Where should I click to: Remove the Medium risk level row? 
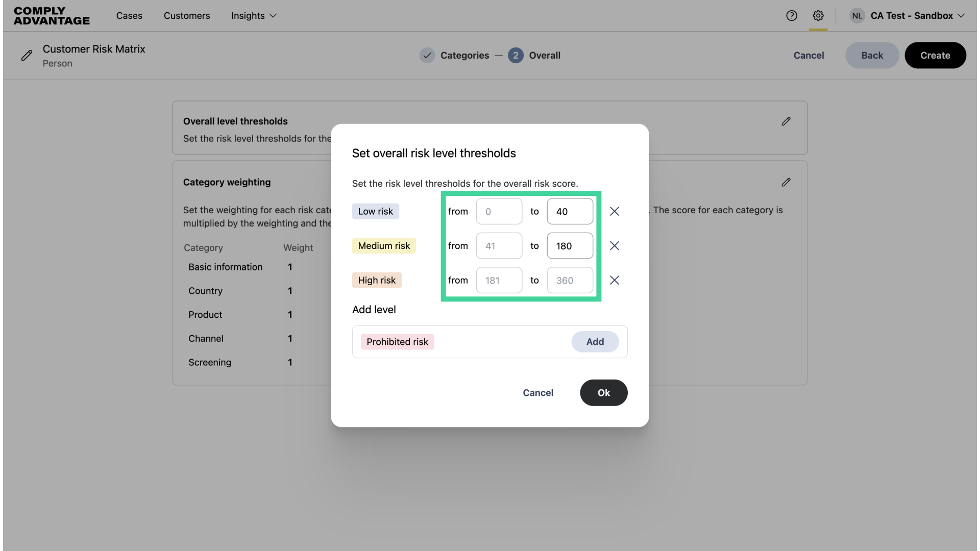pyautogui.click(x=615, y=246)
